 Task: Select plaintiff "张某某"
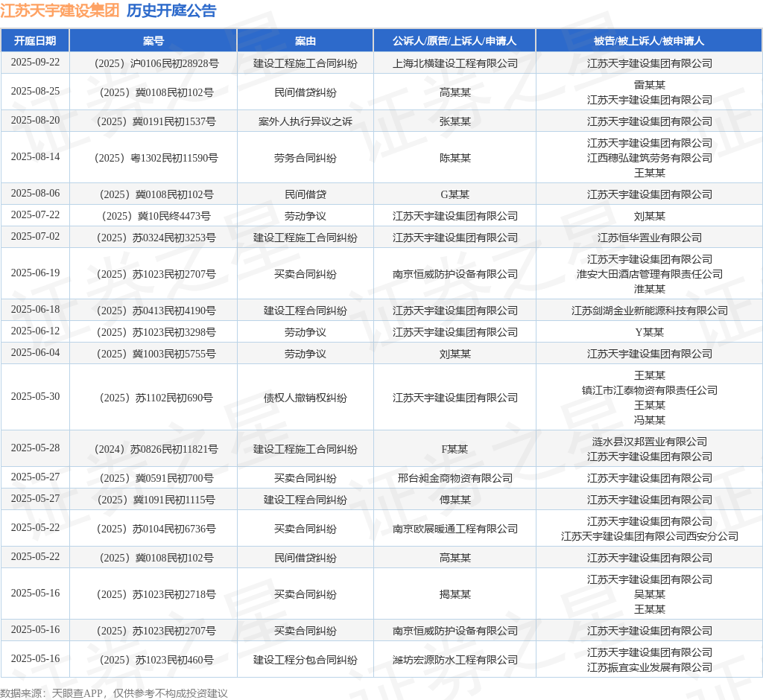[x=455, y=121]
